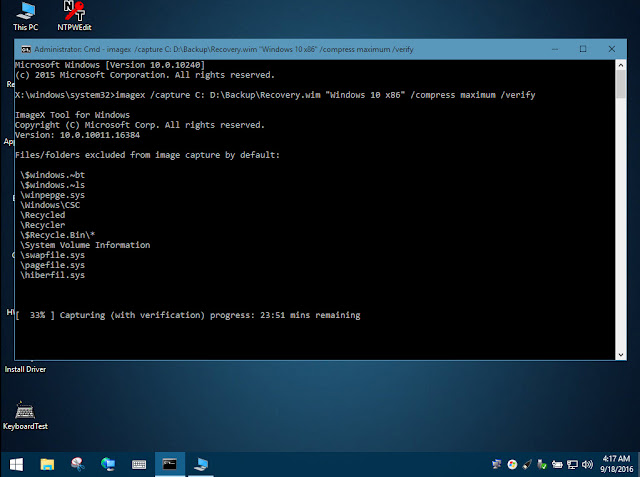Open the disk and scissors tool on taskbar
The width and height of the screenshot is (640, 477).
(78, 464)
